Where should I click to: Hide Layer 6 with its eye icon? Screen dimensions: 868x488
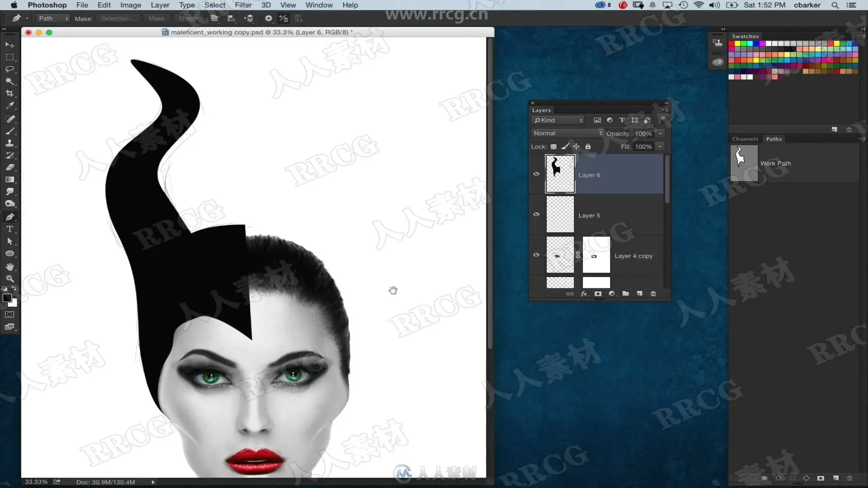click(536, 174)
